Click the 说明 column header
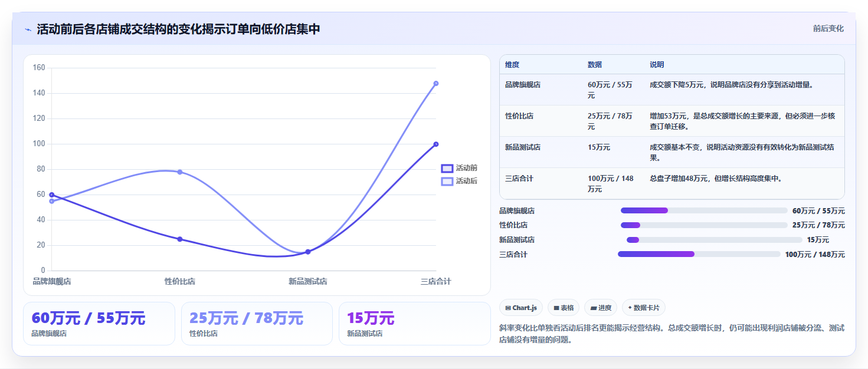The image size is (868, 369). pyautogui.click(x=657, y=65)
